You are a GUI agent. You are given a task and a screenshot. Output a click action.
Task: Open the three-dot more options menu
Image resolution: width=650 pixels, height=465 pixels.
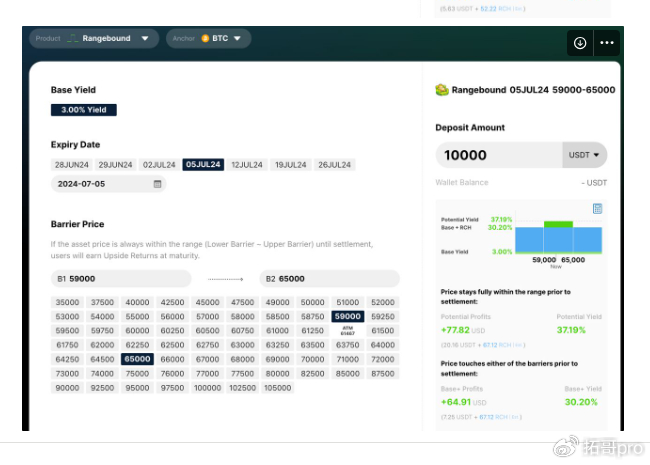[x=607, y=43]
